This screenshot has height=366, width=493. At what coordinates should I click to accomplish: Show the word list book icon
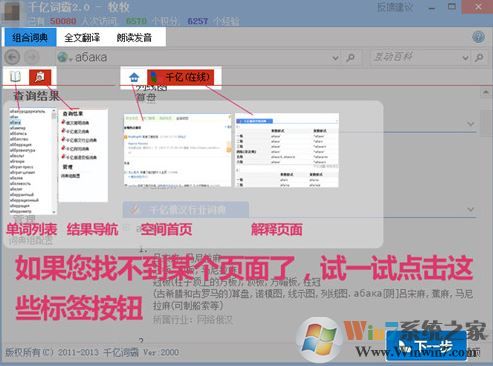pyautogui.click(x=15, y=77)
